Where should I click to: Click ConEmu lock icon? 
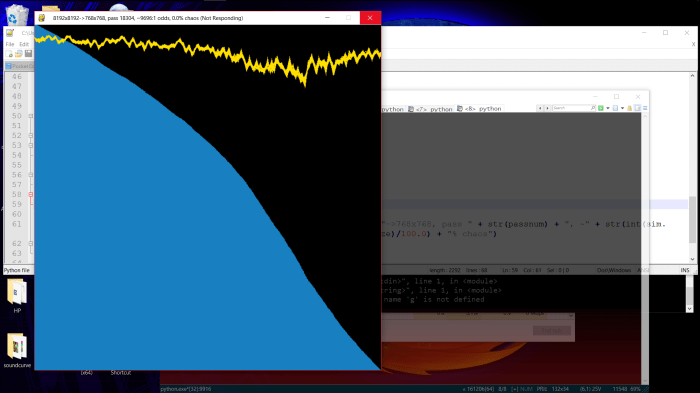pos(630,108)
